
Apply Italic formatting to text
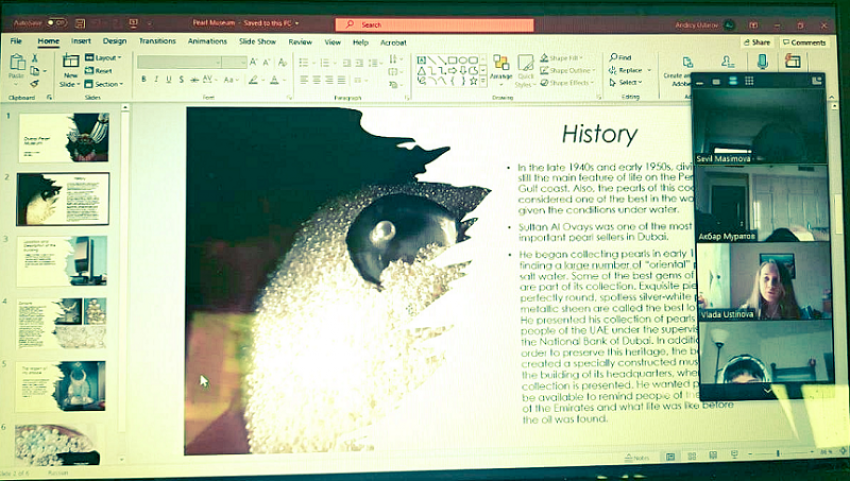(156, 80)
